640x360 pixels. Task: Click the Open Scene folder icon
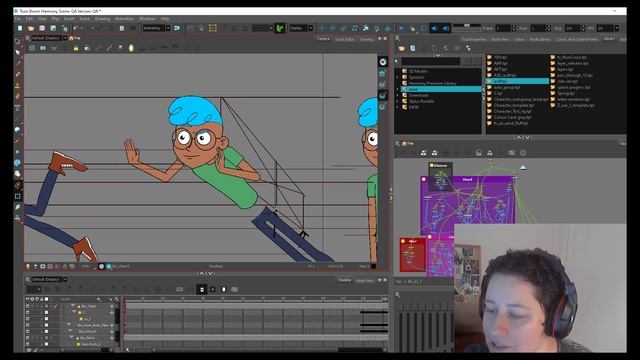coord(31,28)
